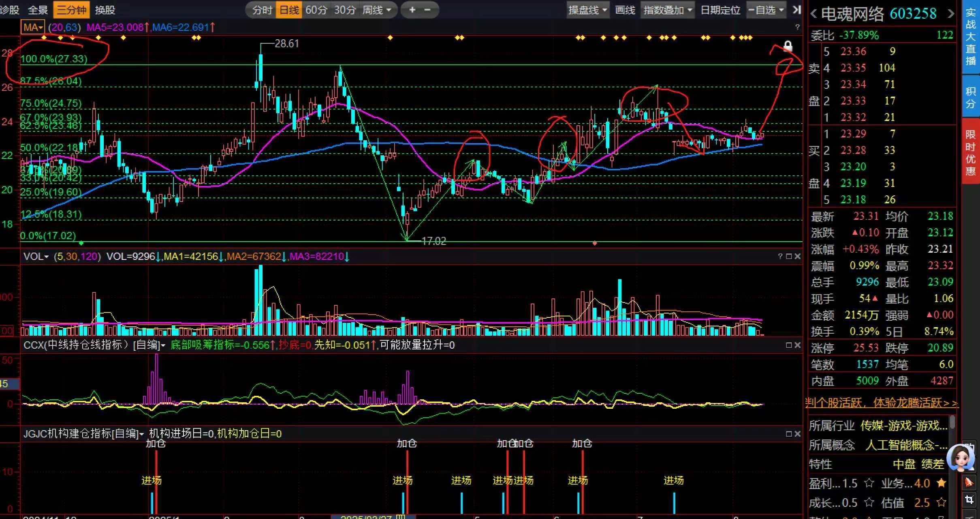The width and height of the screenshot is (980, 519).
Task: Close the JGJC indicator panel
Action: (797, 434)
